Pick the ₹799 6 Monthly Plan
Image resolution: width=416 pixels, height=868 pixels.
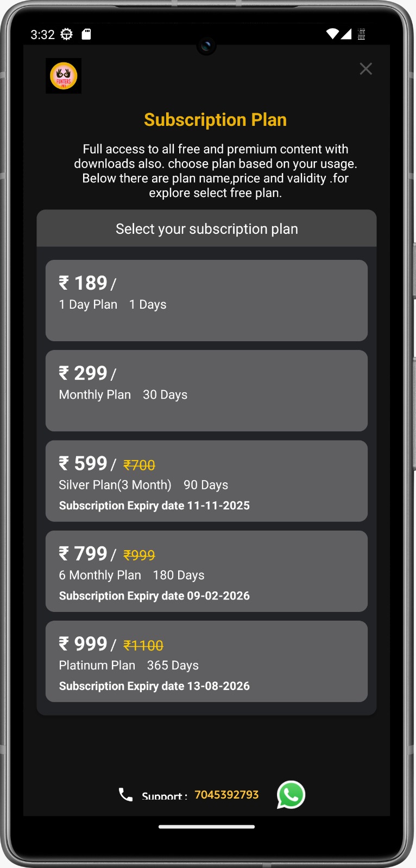pos(206,571)
